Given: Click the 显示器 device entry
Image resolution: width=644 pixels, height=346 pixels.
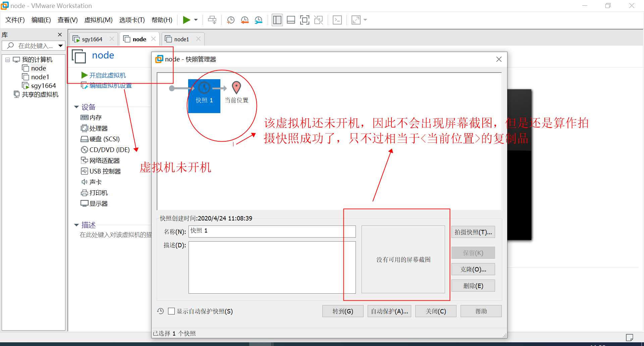Looking at the screenshot, I should pos(94,203).
